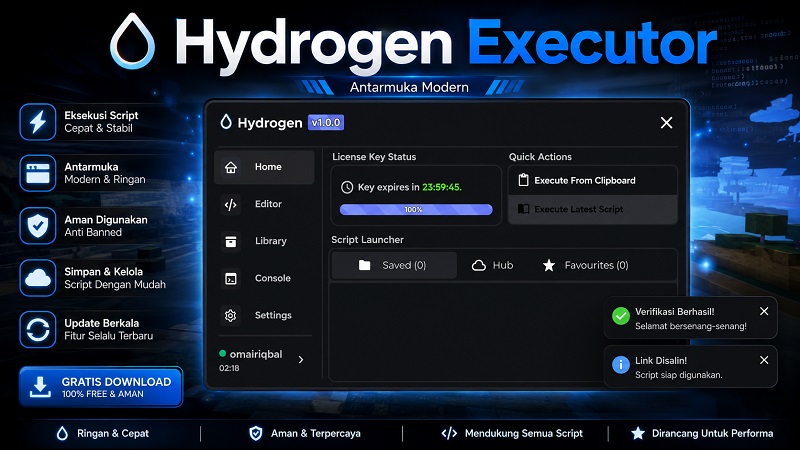
Task: Click the cloud icon on Hub tab
Action: (x=479, y=265)
